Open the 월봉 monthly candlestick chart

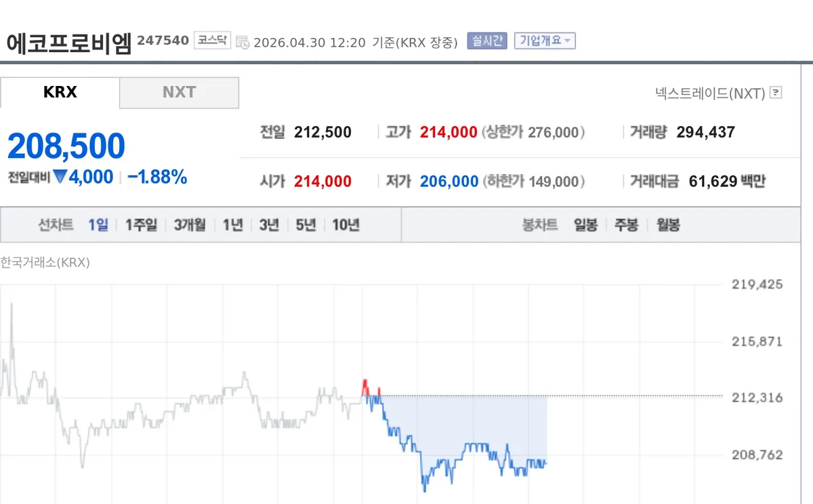tap(668, 225)
